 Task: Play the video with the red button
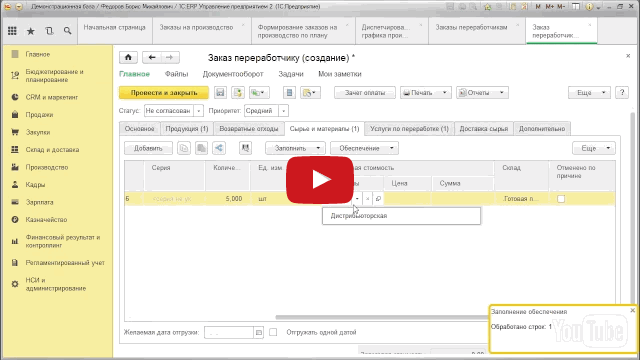coord(320,180)
